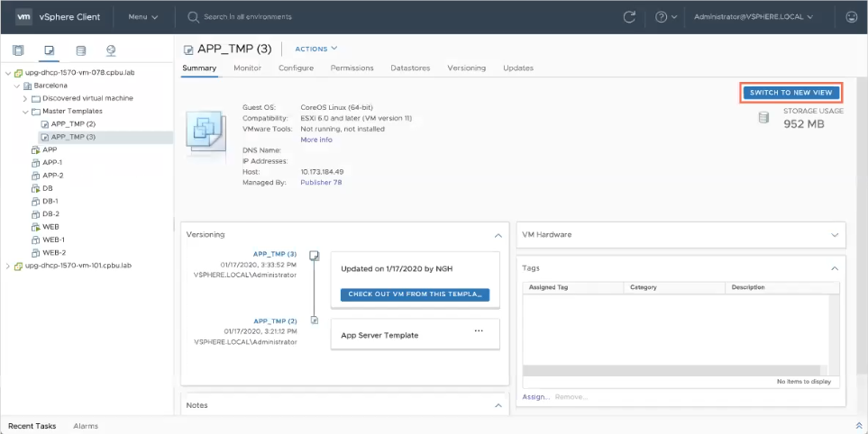Collapse the Tags panel
868x434 pixels.
[835, 268]
